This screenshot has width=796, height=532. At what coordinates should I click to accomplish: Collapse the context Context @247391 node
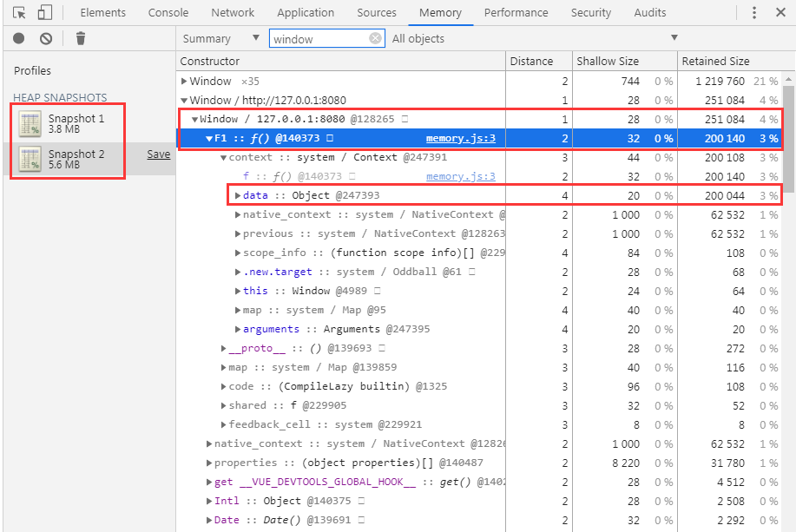click(x=223, y=157)
